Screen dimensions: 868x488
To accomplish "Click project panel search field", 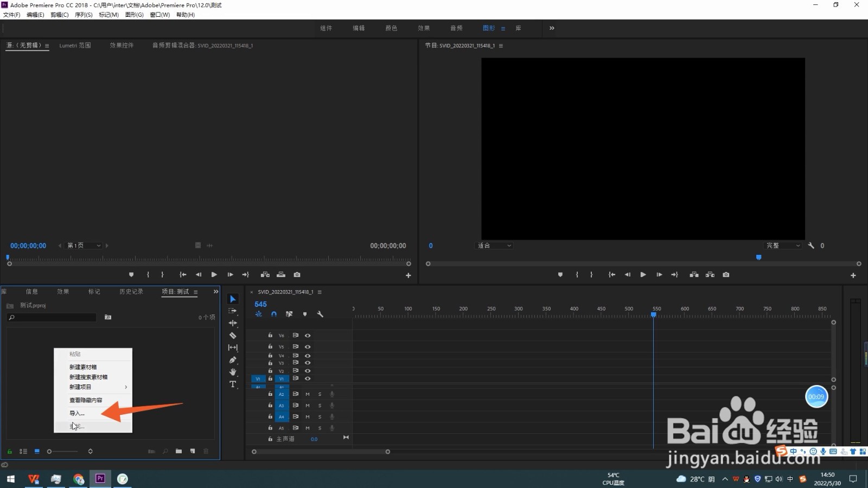I will click(x=52, y=317).
